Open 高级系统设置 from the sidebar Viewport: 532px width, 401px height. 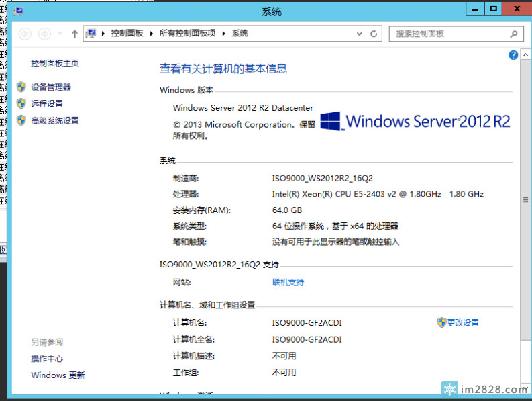point(55,121)
